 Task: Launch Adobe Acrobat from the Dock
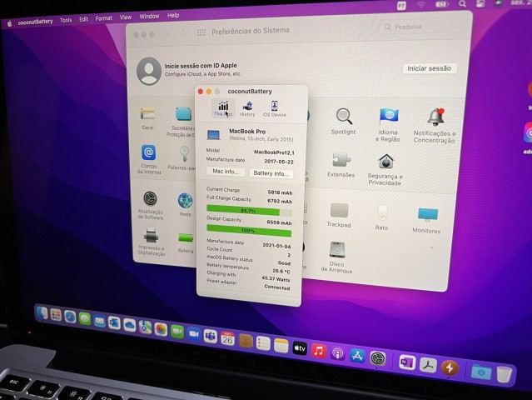point(428,365)
